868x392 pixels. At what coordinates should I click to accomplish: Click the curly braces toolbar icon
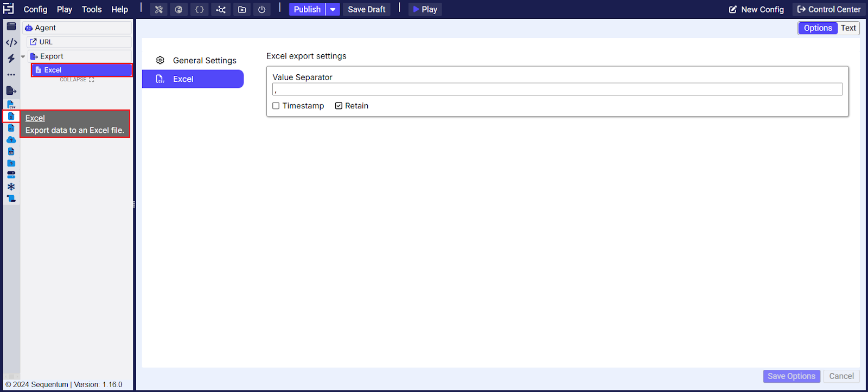[200, 9]
